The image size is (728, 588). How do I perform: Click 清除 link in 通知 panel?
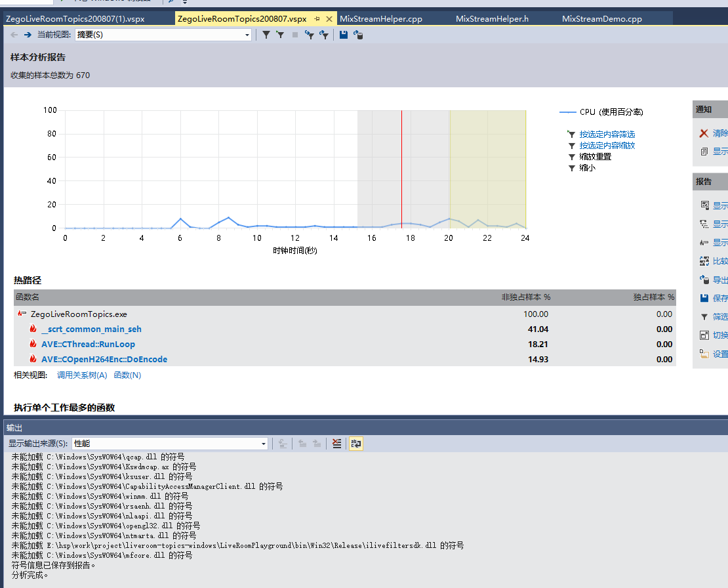point(721,133)
